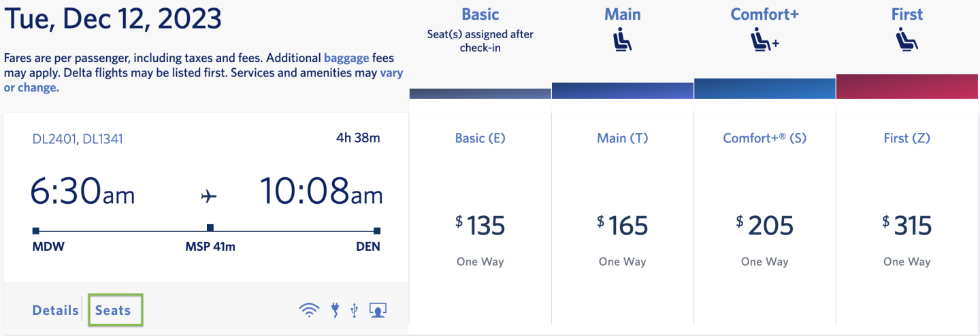Click the airplane icon between flight times
The image size is (980, 336).
click(x=210, y=196)
